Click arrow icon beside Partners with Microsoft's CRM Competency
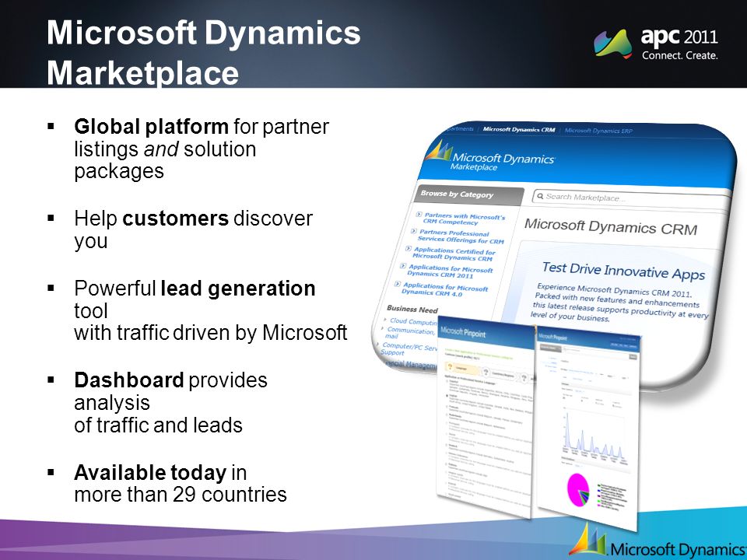Screen dimensions: 747x560 pyautogui.click(x=419, y=215)
